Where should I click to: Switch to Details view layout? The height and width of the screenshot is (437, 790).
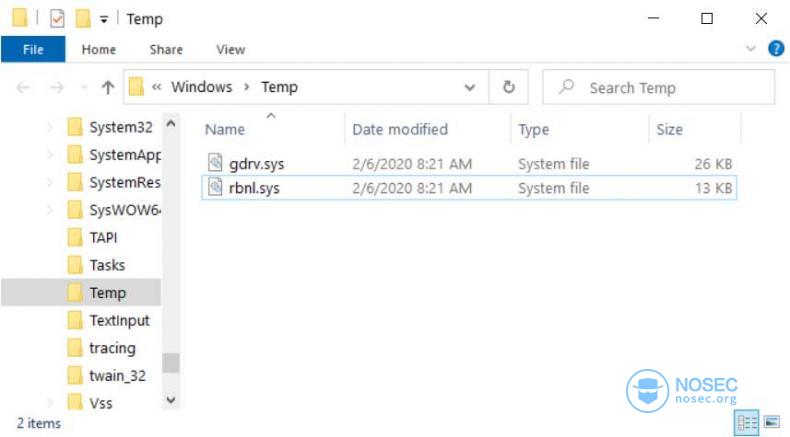click(747, 422)
